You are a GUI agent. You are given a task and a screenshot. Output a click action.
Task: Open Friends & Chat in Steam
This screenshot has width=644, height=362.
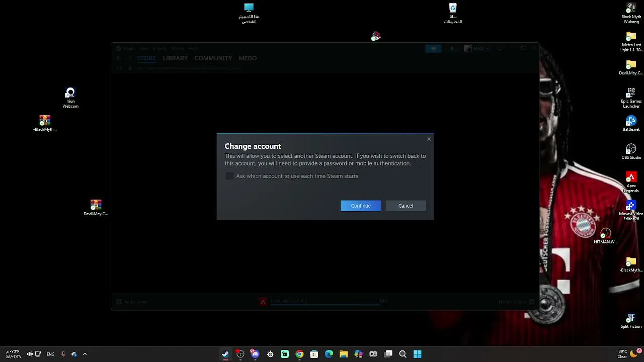516,302
